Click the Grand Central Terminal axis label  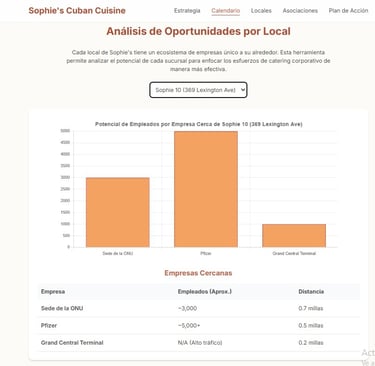(294, 253)
